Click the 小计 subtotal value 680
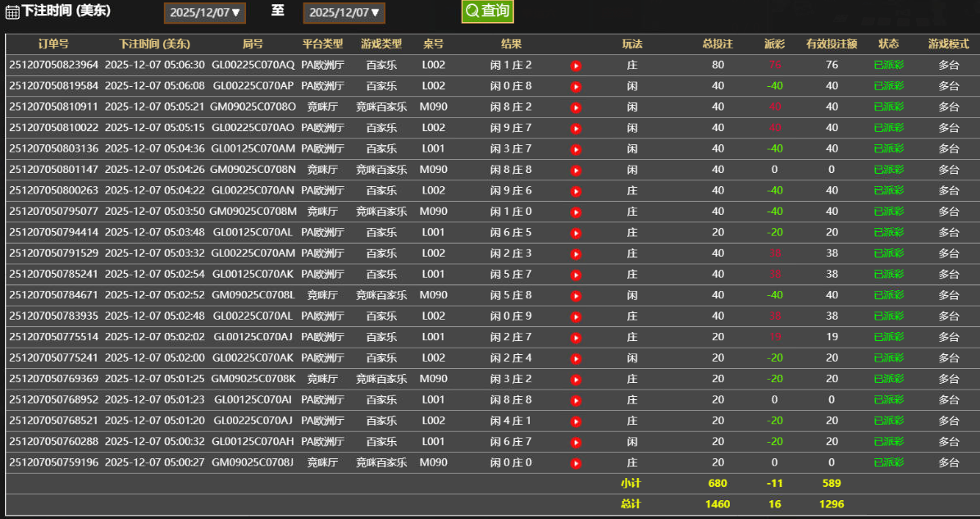Image resolution: width=980 pixels, height=519 pixels. [719, 483]
